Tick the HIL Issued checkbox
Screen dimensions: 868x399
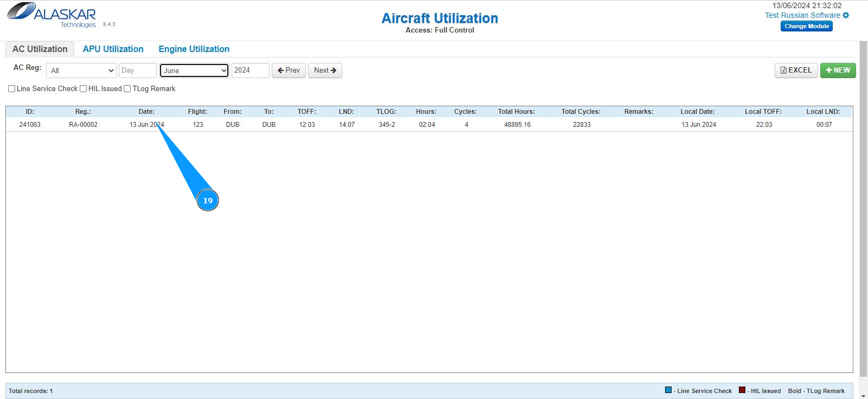[83, 89]
